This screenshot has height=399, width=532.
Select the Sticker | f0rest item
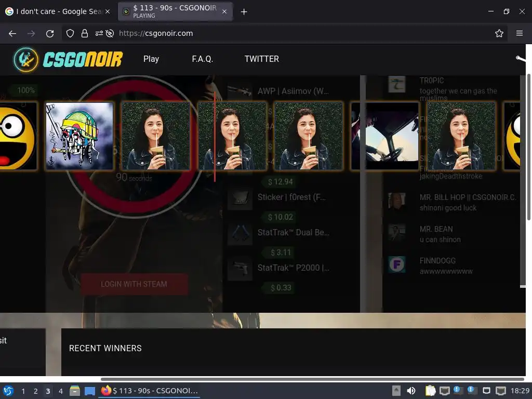coord(291,197)
